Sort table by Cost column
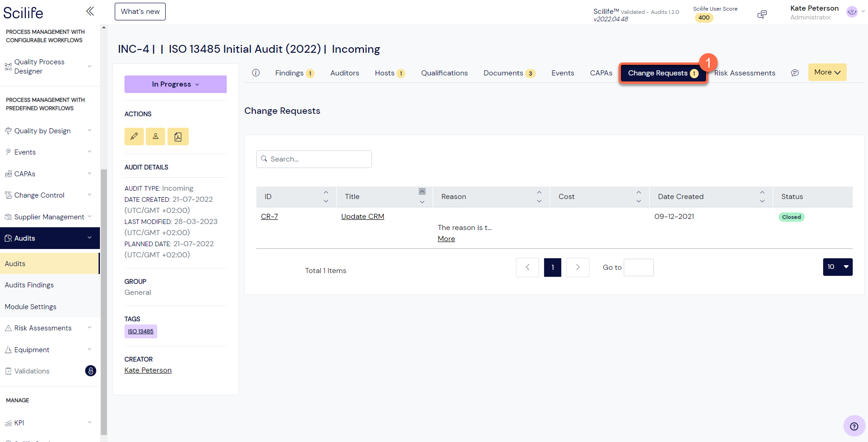This screenshot has height=442, width=868. coord(639,197)
